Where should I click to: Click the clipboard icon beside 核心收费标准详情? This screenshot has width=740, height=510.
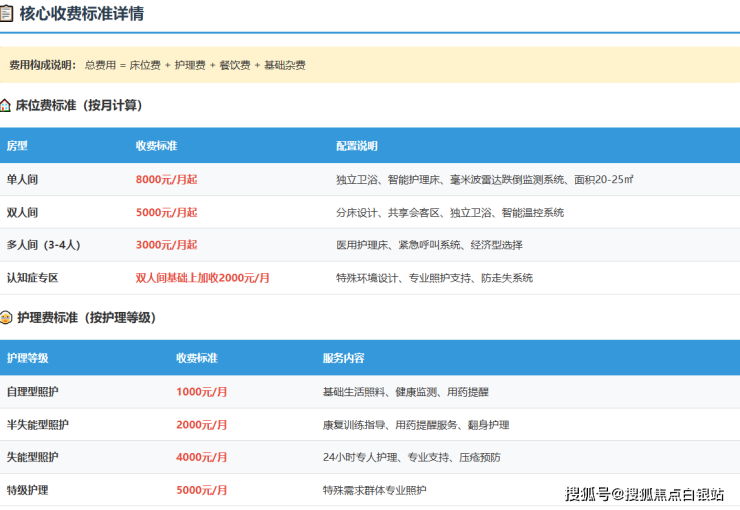click(6, 14)
